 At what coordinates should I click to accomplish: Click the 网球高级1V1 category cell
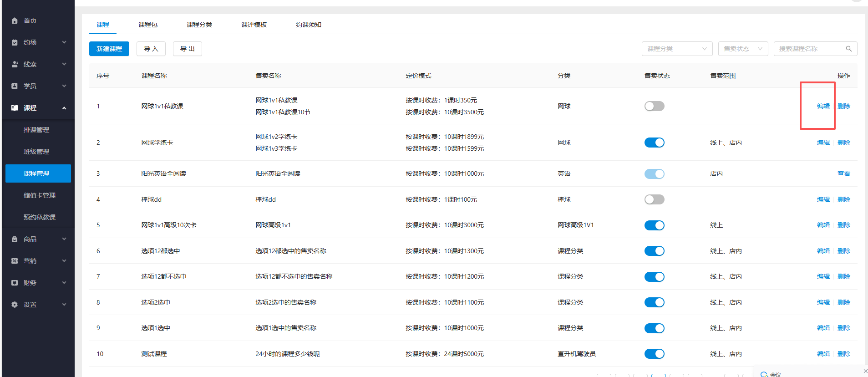coord(576,225)
